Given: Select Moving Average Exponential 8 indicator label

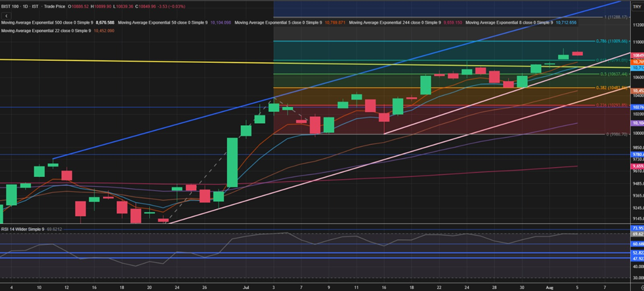Looking at the screenshot, I should click(509, 22).
